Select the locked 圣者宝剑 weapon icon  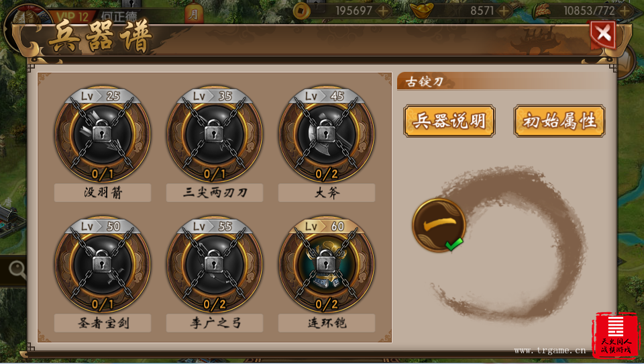coord(102,264)
